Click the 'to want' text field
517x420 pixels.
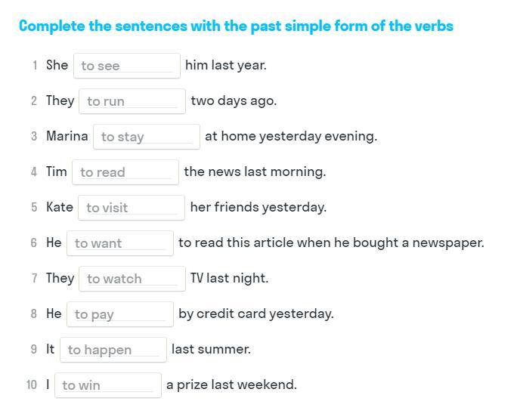click(119, 243)
